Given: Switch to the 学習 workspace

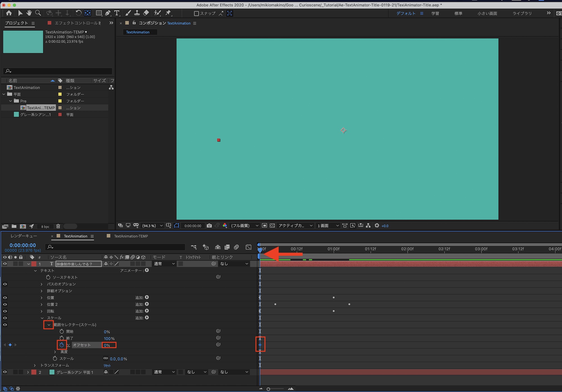Looking at the screenshot, I should [435, 13].
